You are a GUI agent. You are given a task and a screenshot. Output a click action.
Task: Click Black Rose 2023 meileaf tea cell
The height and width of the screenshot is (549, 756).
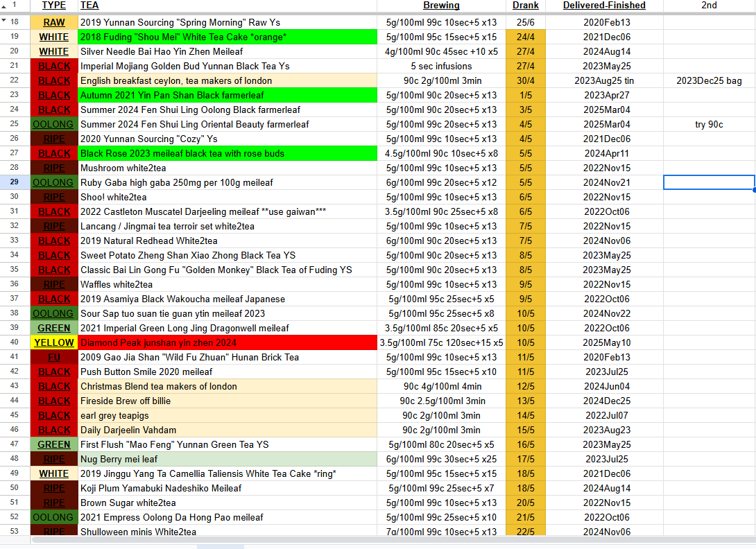coord(227,153)
